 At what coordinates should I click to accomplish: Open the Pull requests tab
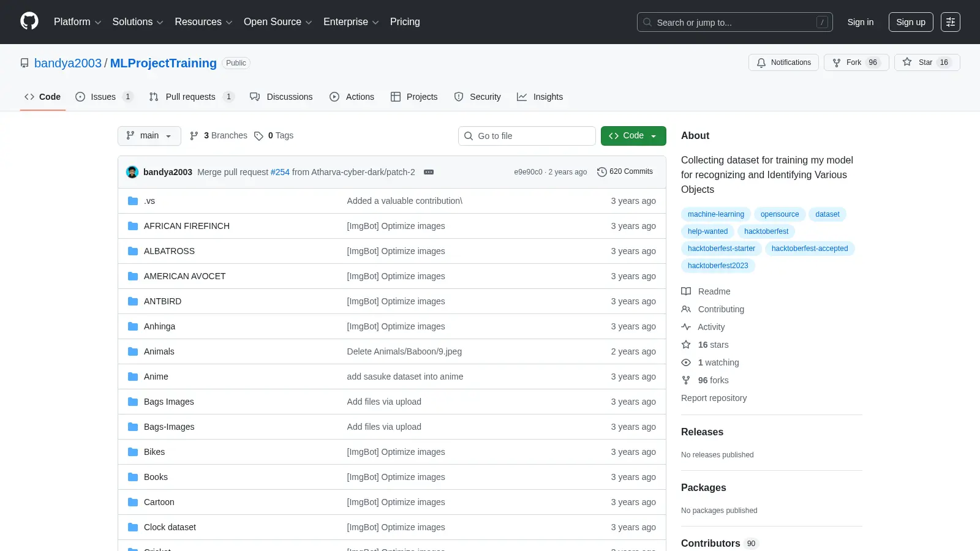coord(192,97)
